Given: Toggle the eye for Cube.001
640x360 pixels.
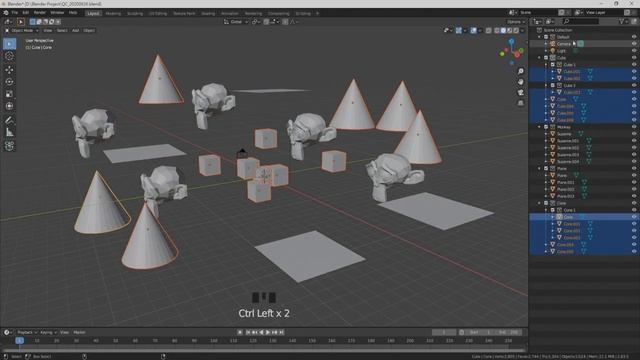Looking at the screenshot, I should tap(634, 71).
